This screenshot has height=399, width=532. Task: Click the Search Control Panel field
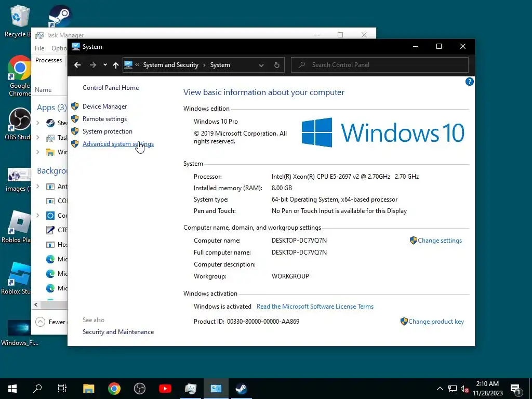tap(380, 65)
